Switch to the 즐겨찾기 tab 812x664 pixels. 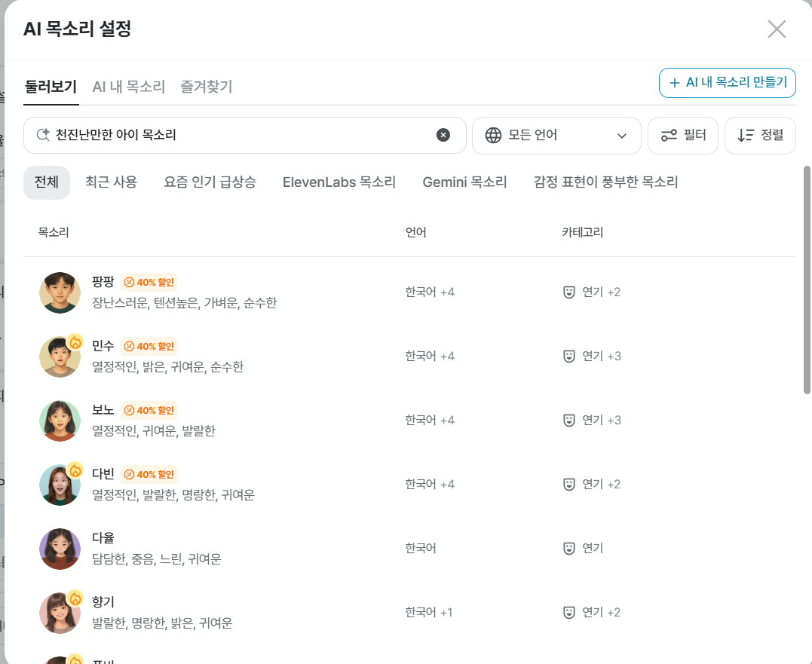(x=206, y=87)
